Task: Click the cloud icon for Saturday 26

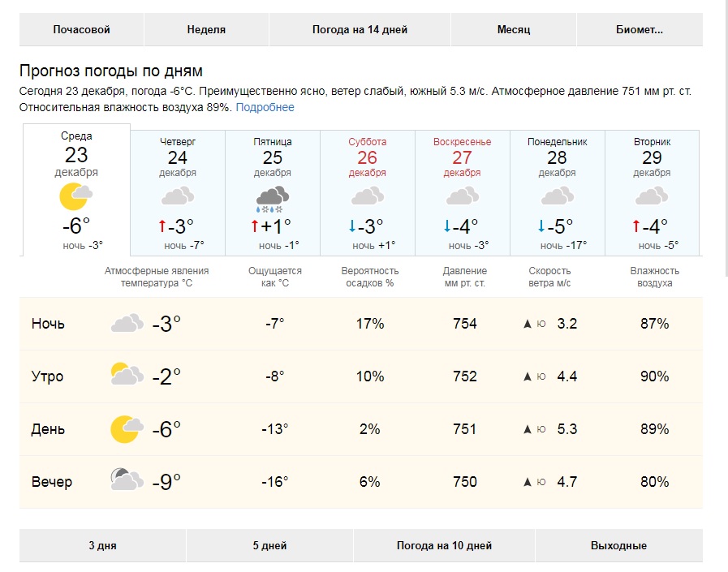Action: (368, 196)
